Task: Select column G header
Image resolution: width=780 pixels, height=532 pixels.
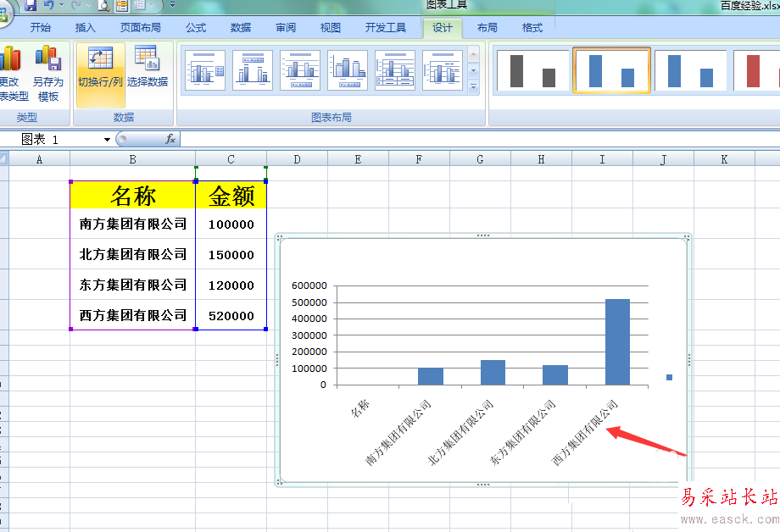Action: click(x=480, y=159)
